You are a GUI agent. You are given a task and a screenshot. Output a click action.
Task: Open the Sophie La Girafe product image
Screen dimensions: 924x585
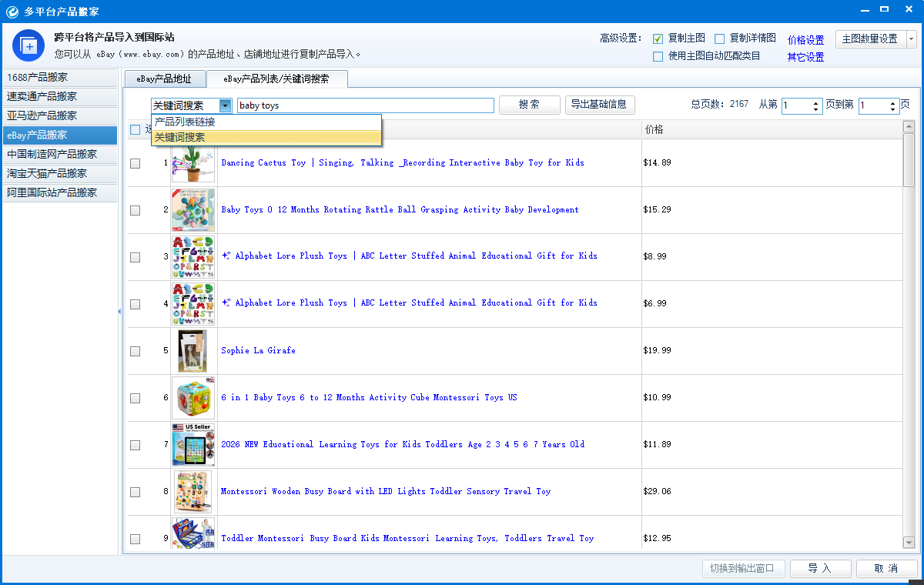pos(193,350)
